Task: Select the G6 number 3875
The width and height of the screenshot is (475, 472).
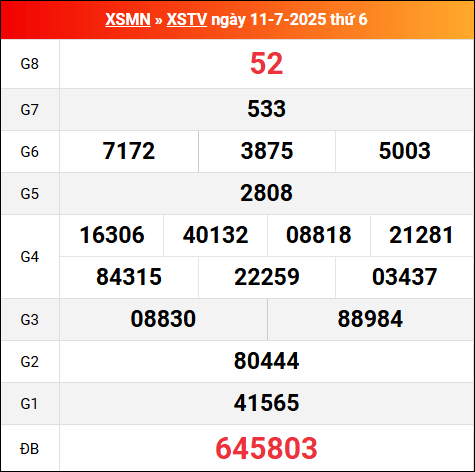Action: pos(267,151)
